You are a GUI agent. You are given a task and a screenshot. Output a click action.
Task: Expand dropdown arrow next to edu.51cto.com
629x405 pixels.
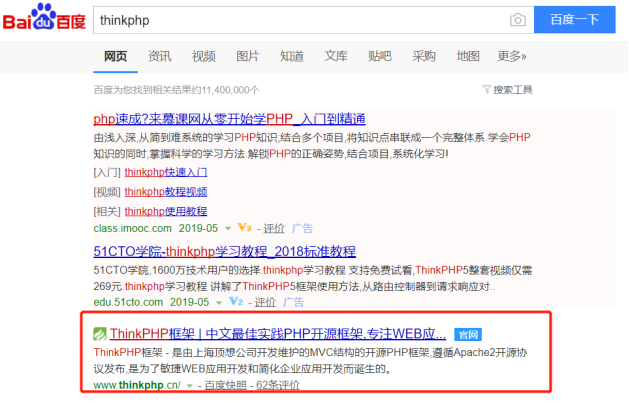pyautogui.click(x=219, y=303)
